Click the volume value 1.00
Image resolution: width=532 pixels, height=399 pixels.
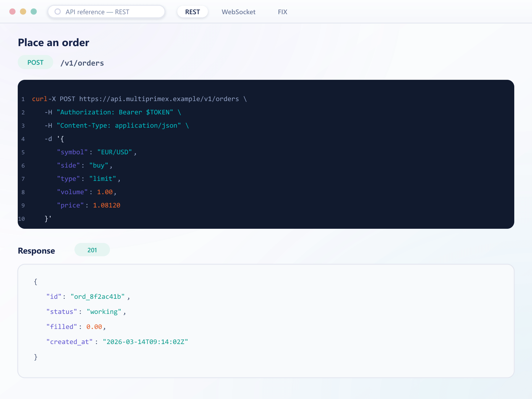[105, 192]
